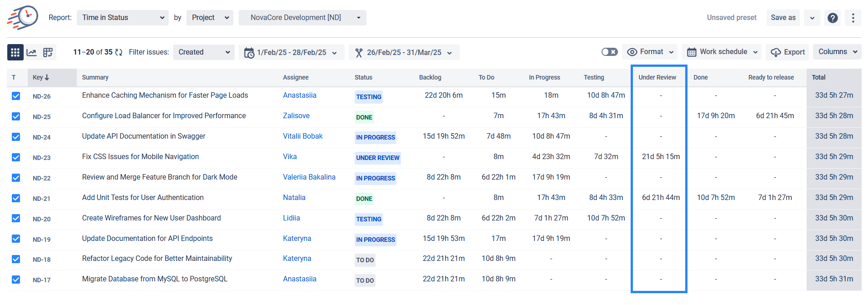Open the help question mark icon
This screenshot has width=868, height=305.
tap(833, 18)
